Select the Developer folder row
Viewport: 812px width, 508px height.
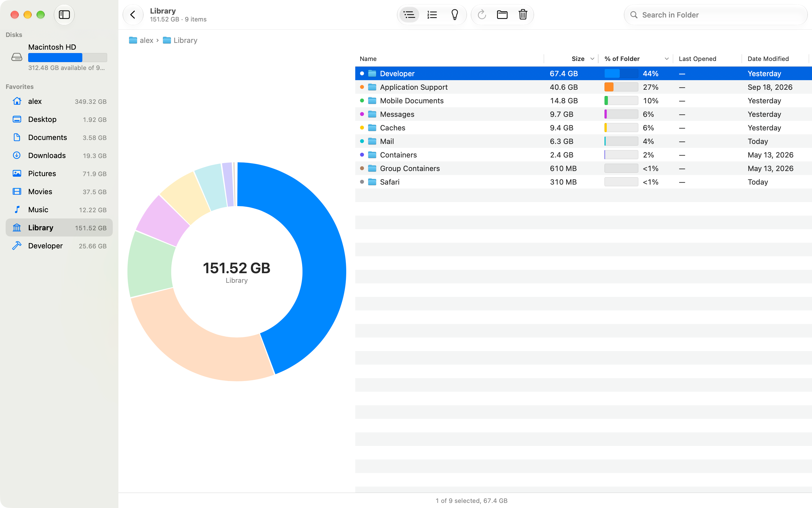584,74
